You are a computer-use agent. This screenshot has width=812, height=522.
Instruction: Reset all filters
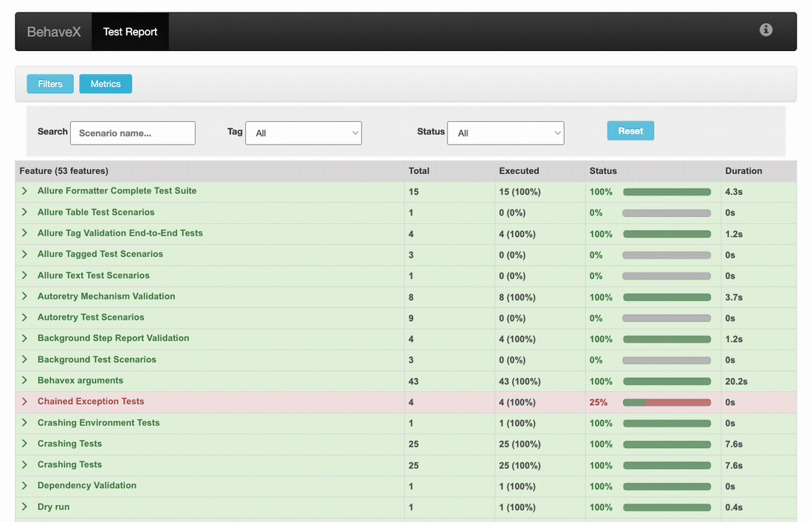coord(630,131)
